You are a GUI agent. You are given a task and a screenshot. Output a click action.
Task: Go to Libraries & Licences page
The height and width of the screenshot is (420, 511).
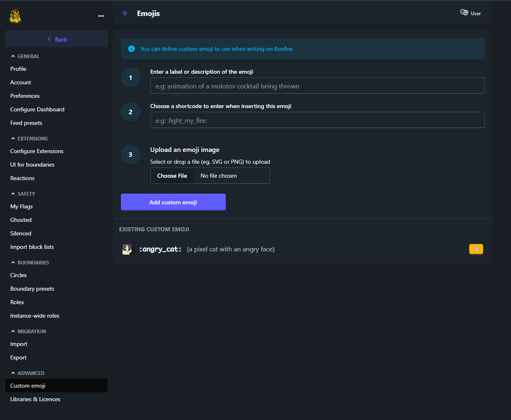click(35, 399)
